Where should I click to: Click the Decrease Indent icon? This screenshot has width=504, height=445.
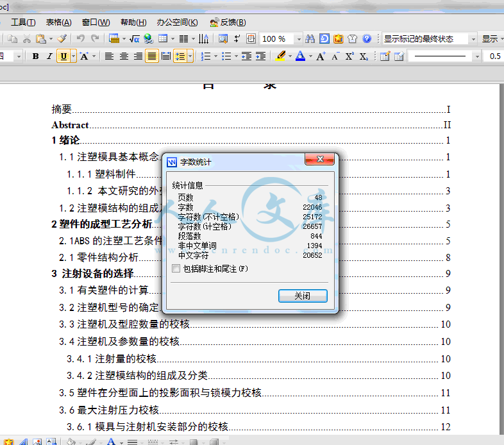pyautogui.click(x=246, y=56)
